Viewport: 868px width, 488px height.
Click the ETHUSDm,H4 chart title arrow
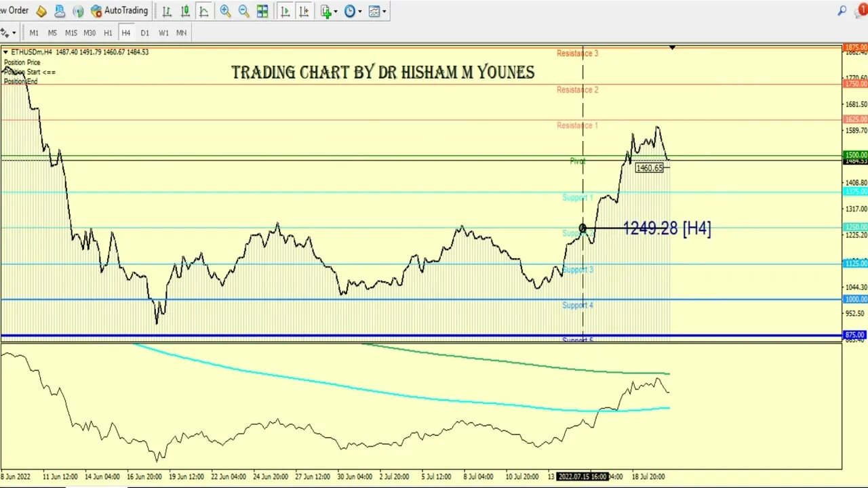click(x=5, y=52)
